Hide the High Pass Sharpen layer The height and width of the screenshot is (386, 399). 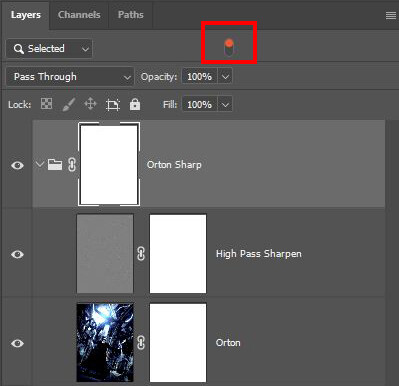[x=17, y=254]
